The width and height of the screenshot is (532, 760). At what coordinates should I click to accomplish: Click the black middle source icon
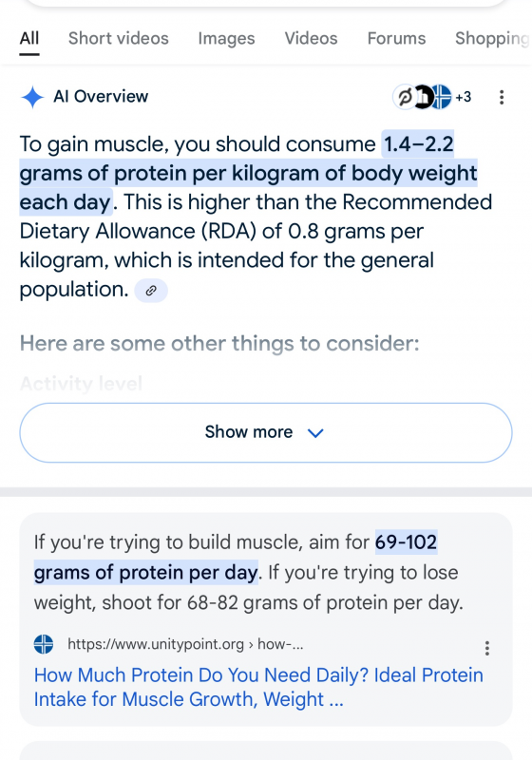coord(423,98)
